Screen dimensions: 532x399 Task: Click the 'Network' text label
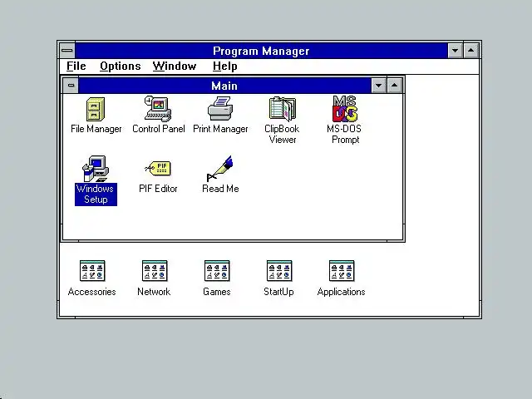click(154, 292)
